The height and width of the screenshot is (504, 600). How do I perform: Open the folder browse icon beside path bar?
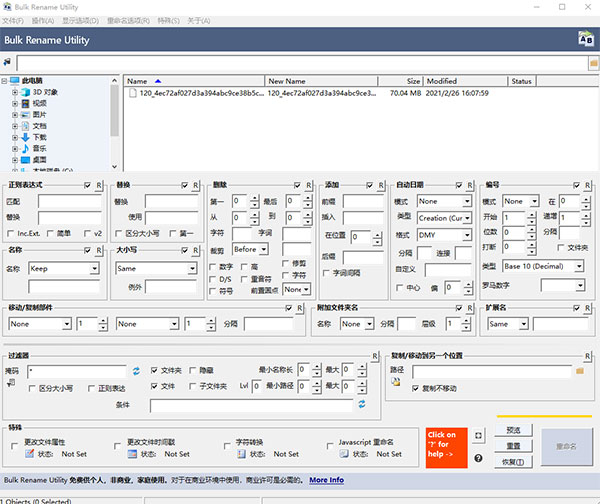[593, 63]
